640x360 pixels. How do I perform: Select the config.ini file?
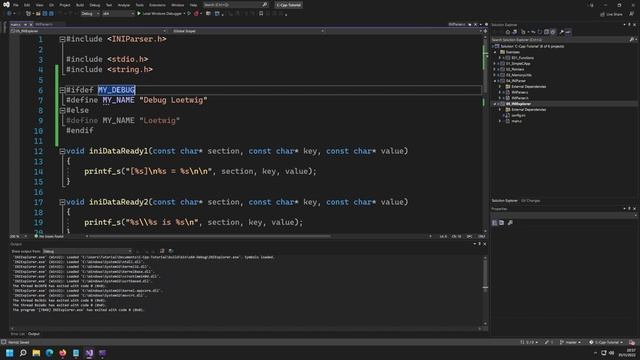[x=518, y=116]
